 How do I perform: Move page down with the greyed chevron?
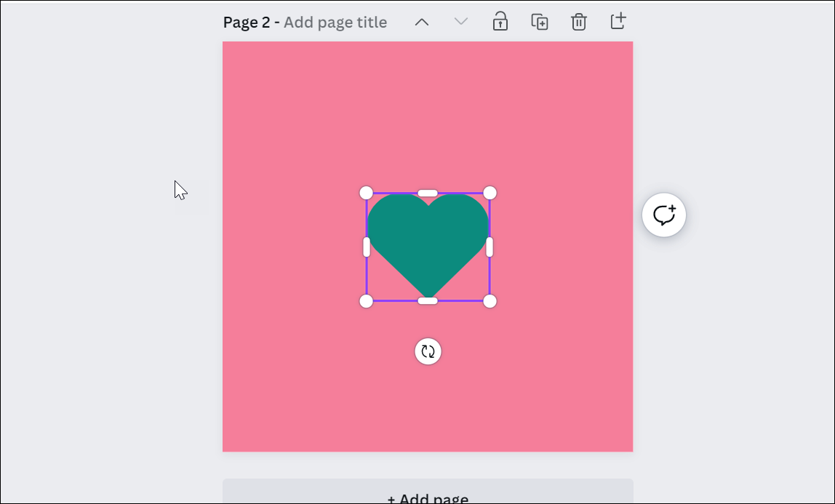coord(460,22)
